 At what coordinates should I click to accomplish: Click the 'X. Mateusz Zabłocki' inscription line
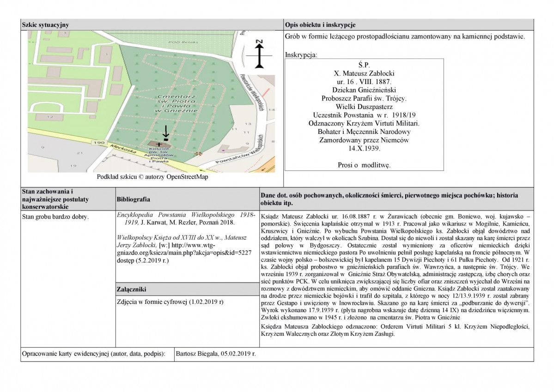364,73
